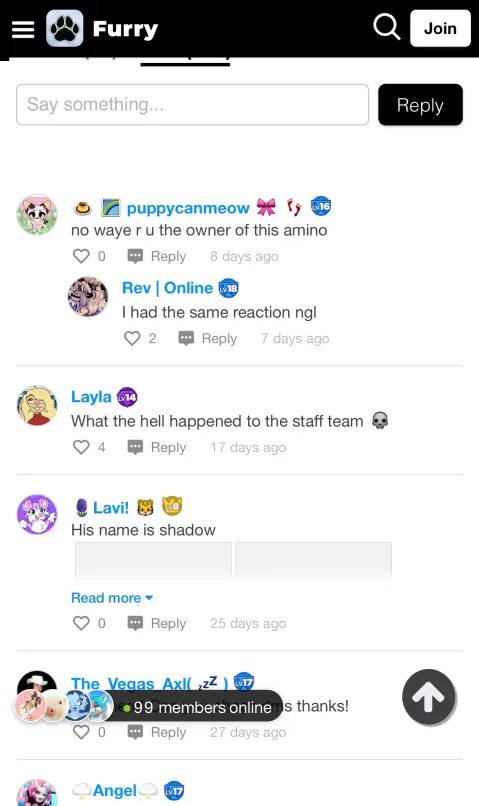This screenshot has width=479, height=806.
Task: Open puppycanmeow's profile name link
Action: 188,208
